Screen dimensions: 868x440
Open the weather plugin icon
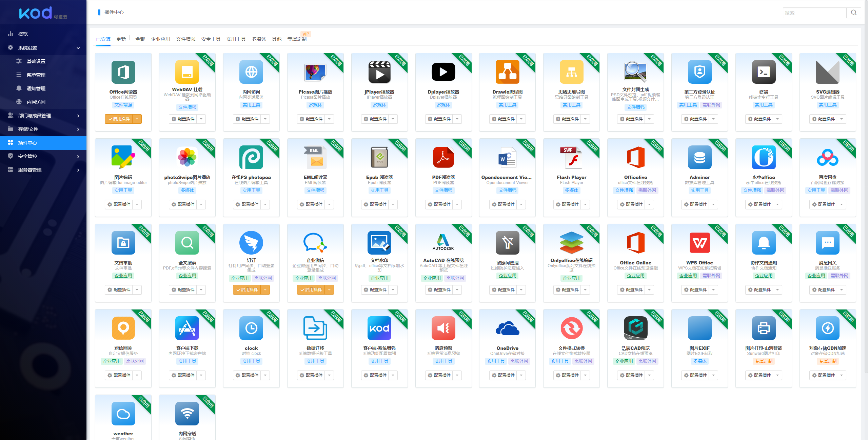click(x=123, y=414)
